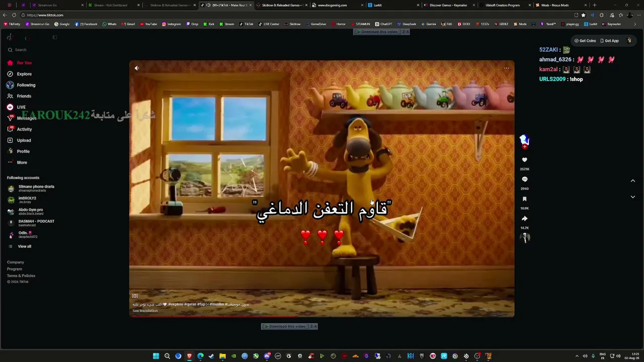Open the spinning sound disc icon
This screenshot has height=362, width=644.
click(x=525, y=238)
